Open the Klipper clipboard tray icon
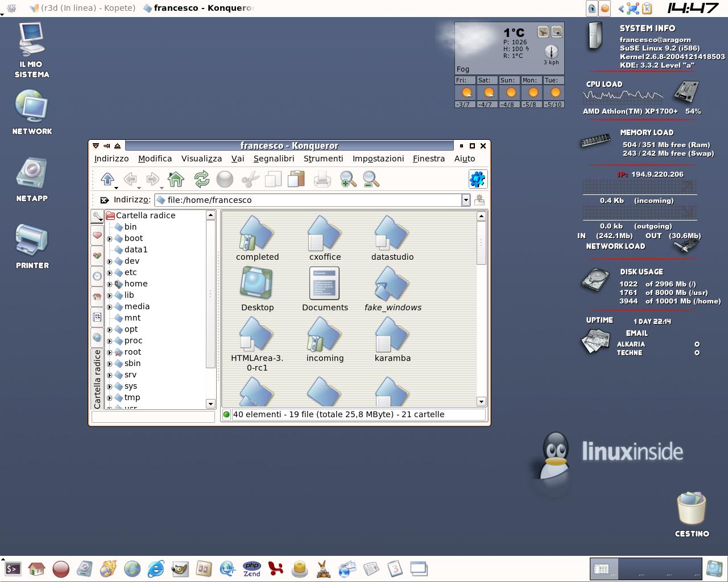 point(647,8)
